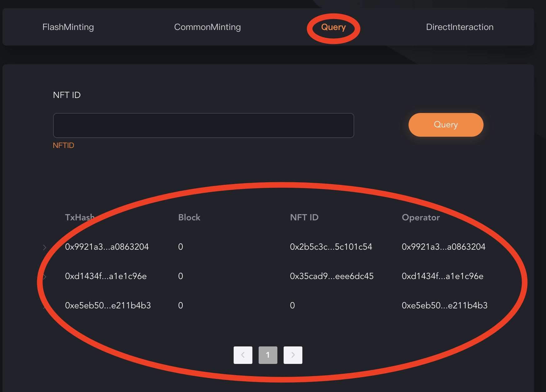Viewport: 546px width, 392px height.
Task: Click TxHash 0xd1434f...a1e1c96e in TxHash column
Action: [x=106, y=276]
